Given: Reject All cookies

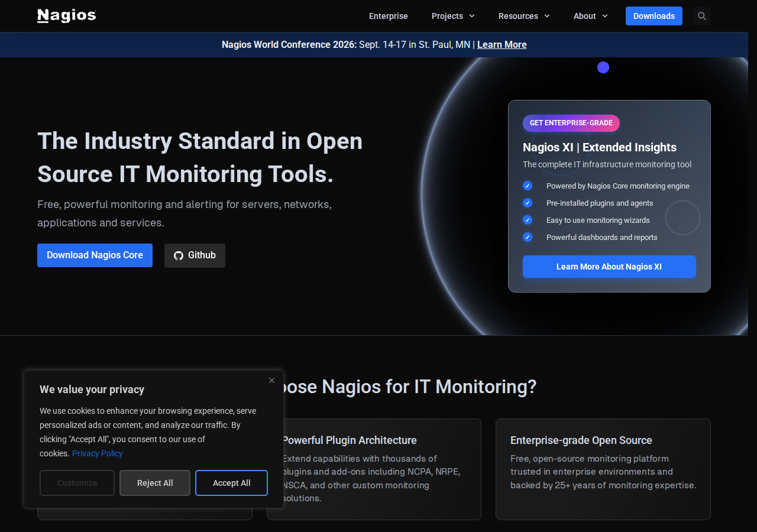Looking at the screenshot, I should pos(155,483).
